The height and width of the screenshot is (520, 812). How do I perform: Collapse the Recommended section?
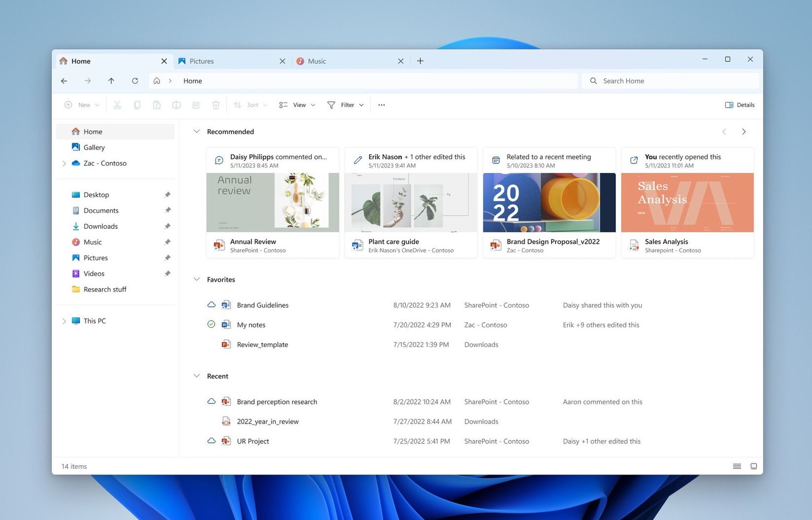pyautogui.click(x=197, y=132)
